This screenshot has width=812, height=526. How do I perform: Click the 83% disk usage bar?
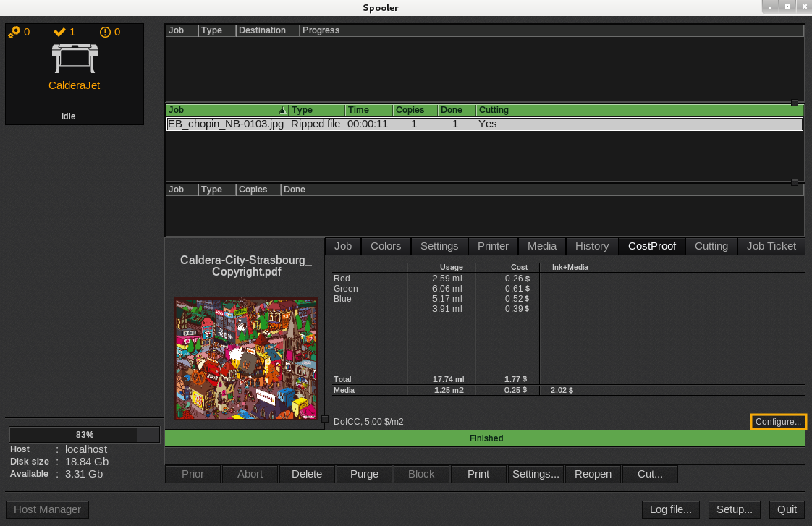point(84,435)
